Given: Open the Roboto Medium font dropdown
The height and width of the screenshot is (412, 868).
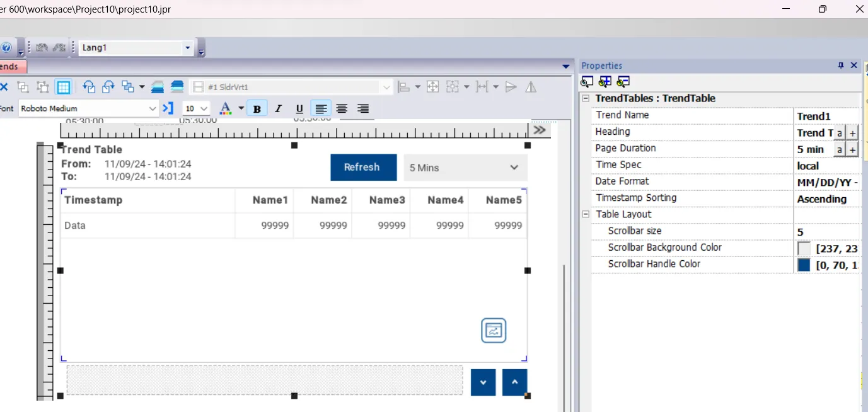Looking at the screenshot, I should (152, 108).
